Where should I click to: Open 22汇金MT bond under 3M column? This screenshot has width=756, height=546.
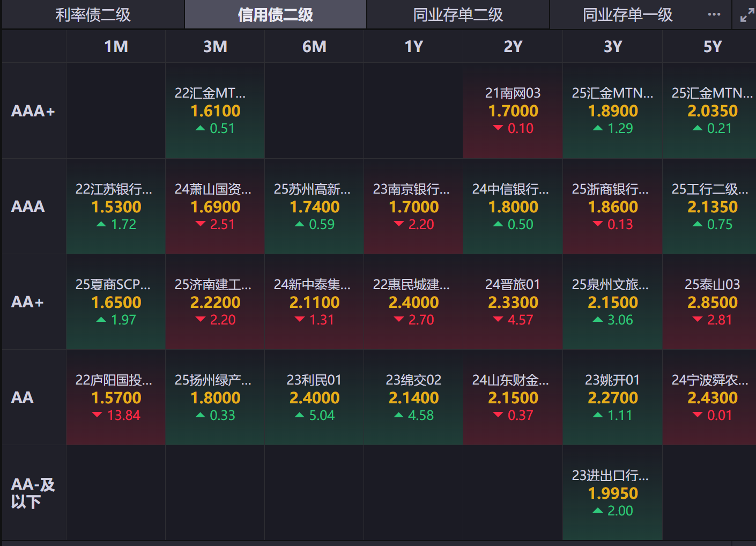coord(215,110)
